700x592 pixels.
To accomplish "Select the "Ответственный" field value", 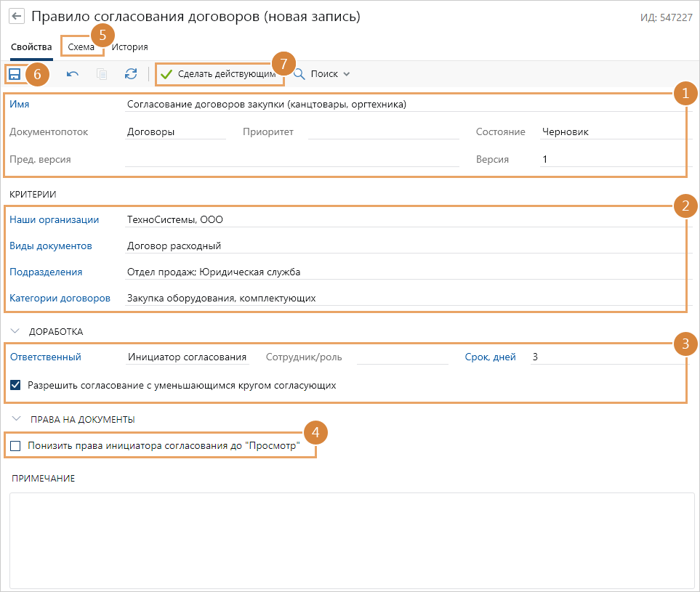I will (187, 357).
